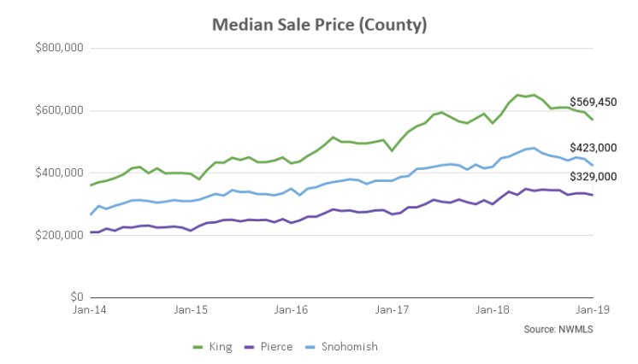Click the Jan-16 x-axis label
Screen dimensions: 638x364
(x=292, y=311)
